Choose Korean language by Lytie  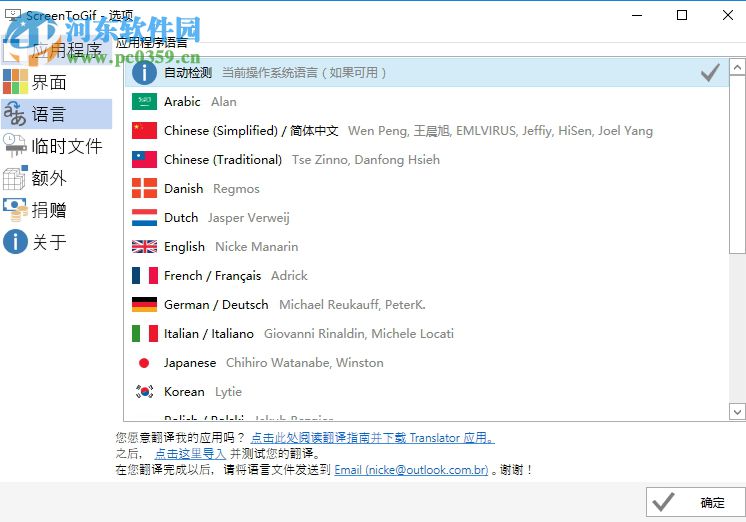[x=426, y=392]
